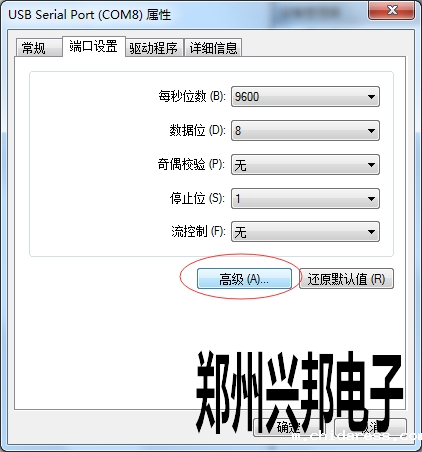Open the 数据位 dropdown showing 8
Screen dimensions: 422x452
pos(305,130)
